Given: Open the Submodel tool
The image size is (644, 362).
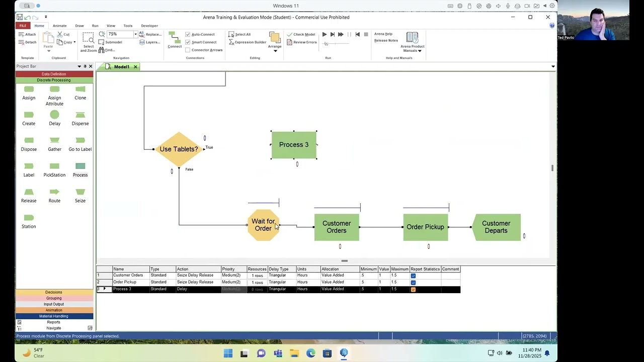Looking at the screenshot, I should coord(110,42).
